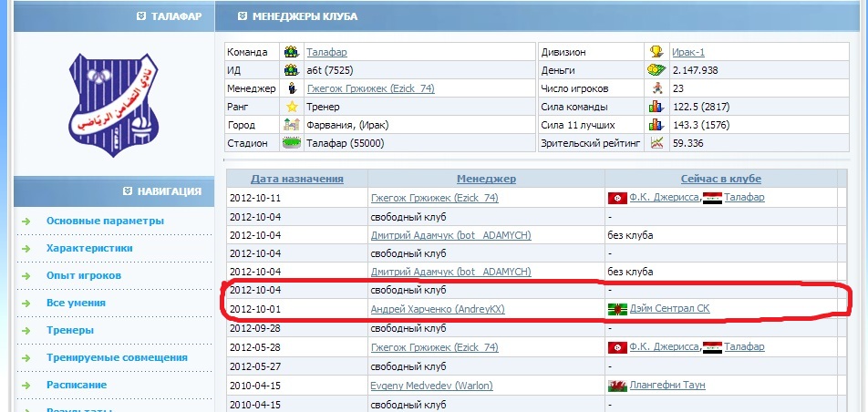Screen dimensions: 868x412
Task: Sort by Дата назначения column header
Action: [x=296, y=179]
